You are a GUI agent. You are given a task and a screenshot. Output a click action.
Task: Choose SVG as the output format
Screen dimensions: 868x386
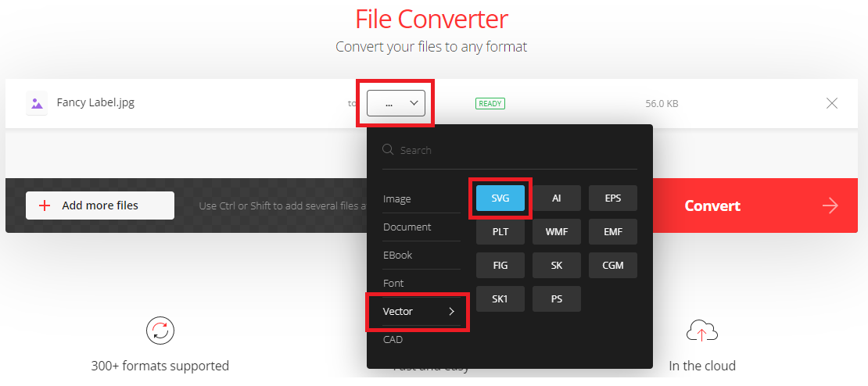(500, 198)
